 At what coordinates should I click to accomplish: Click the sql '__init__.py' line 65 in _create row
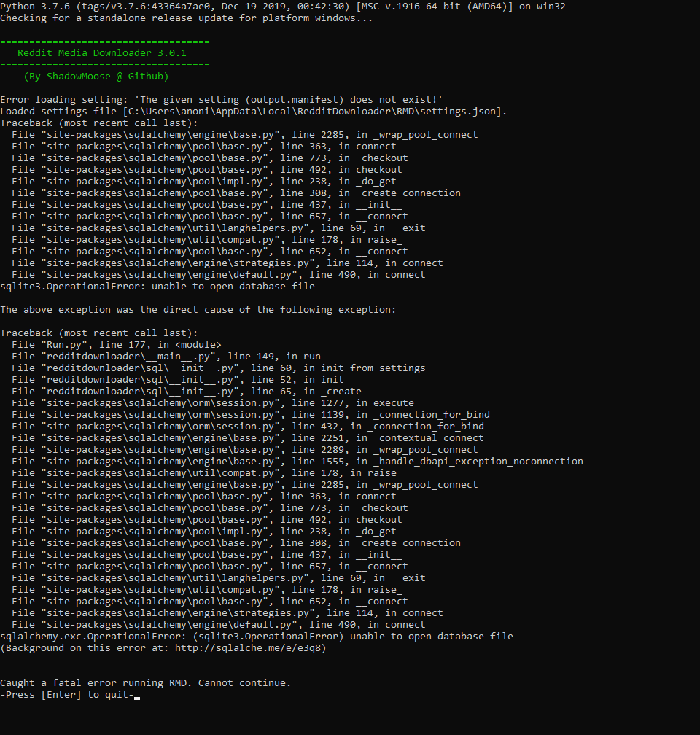(187, 392)
